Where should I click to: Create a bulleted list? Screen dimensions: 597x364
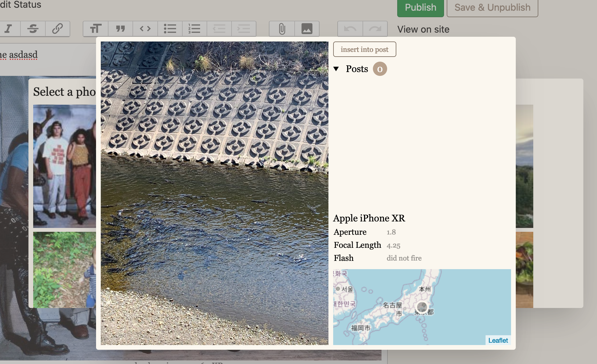click(170, 29)
